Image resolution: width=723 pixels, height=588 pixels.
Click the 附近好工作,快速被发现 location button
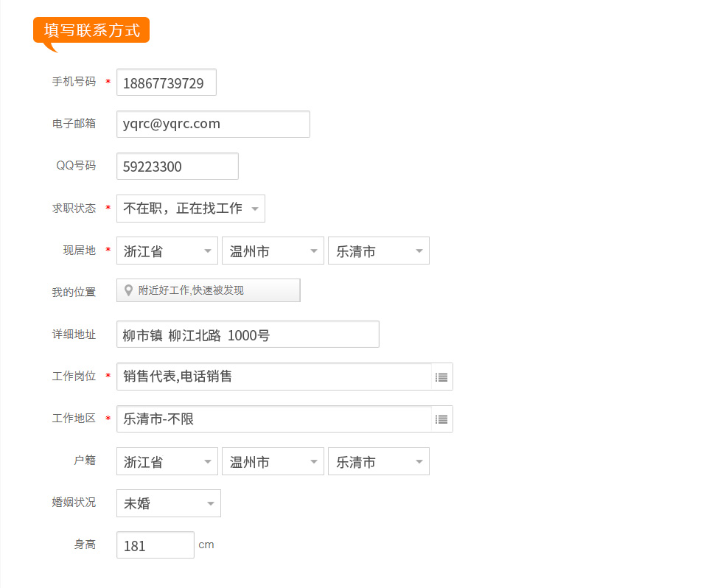(x=209, y=290)
